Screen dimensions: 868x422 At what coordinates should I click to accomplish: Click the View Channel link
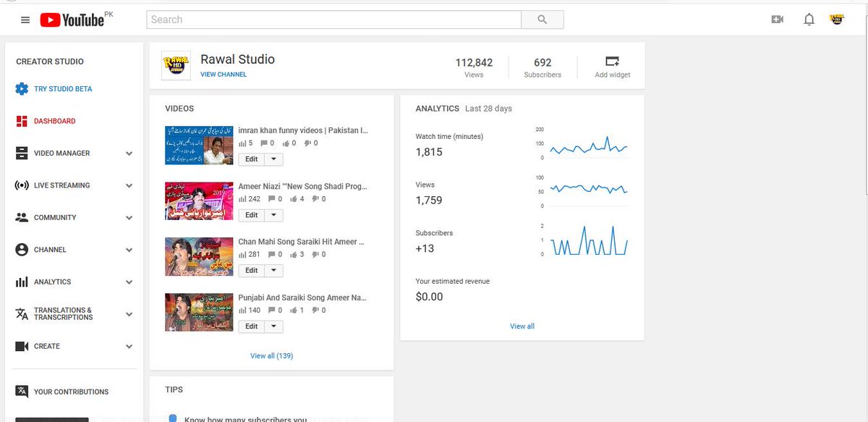(x=224, y=75)
